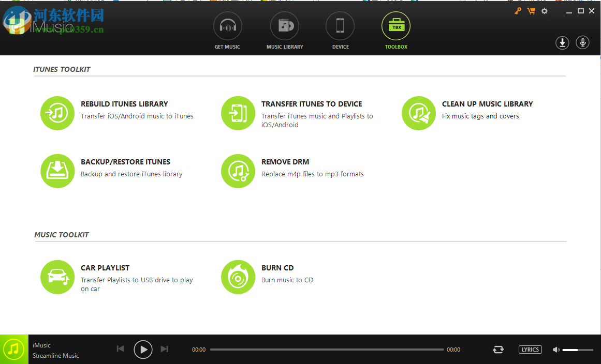Open the Record microphone feature
Viewport: 601px width, 364px height.
point(582,42)
